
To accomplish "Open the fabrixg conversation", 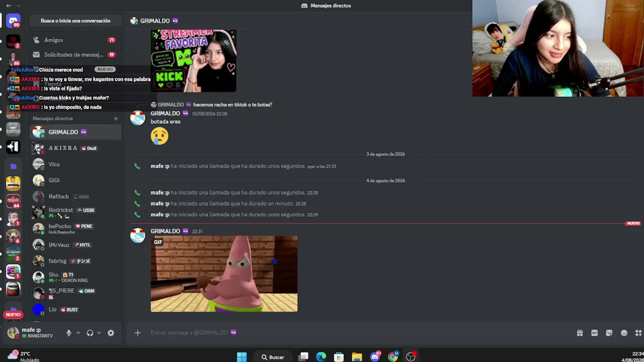I will pyautogui.click(x=75, y=261).
